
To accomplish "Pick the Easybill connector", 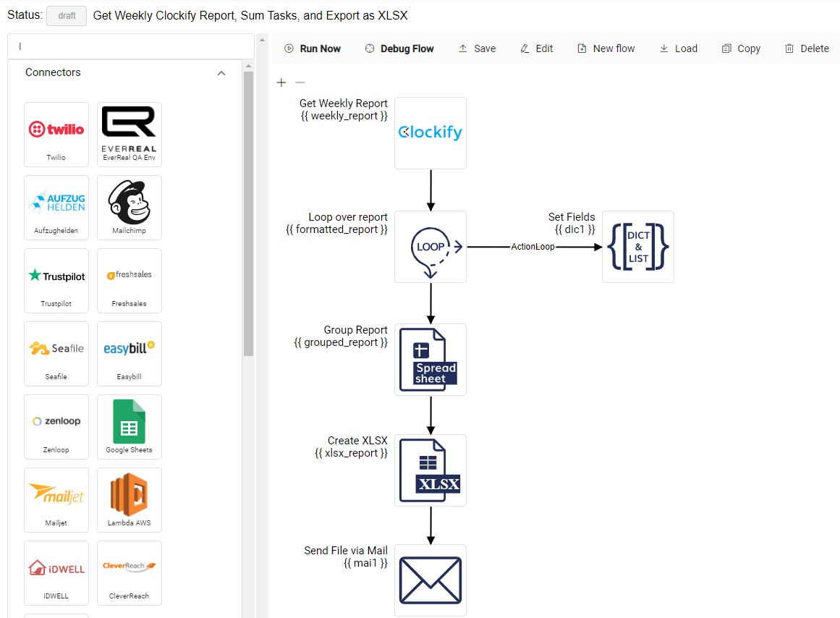I will (129, 354).
